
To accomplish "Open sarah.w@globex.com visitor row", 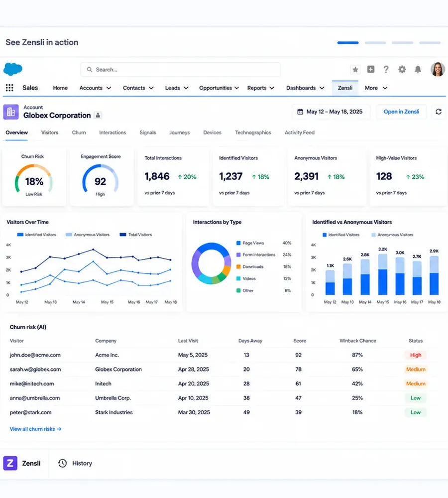I will pos(224,370).
